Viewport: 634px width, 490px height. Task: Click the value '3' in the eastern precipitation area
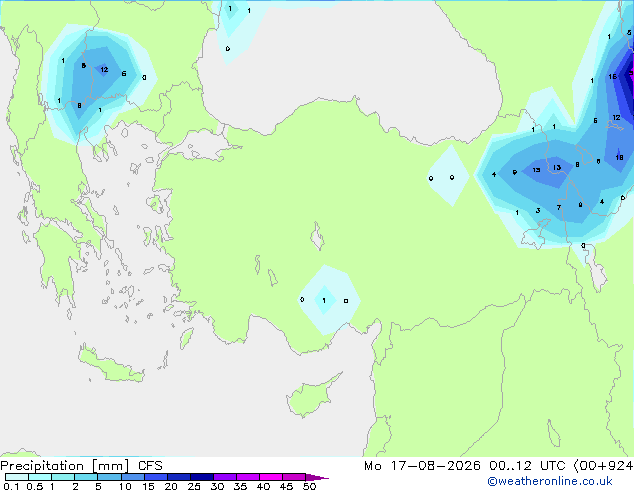point(538,210)
